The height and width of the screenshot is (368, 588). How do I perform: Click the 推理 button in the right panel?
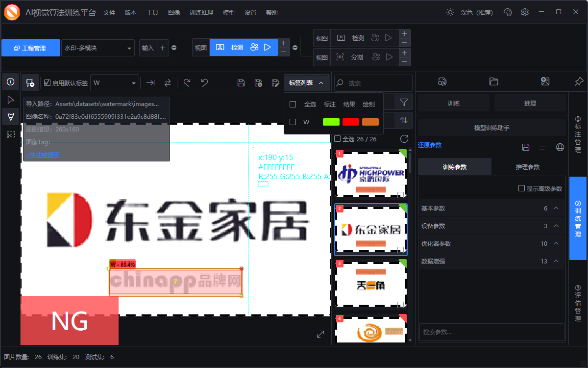[530, 103]
